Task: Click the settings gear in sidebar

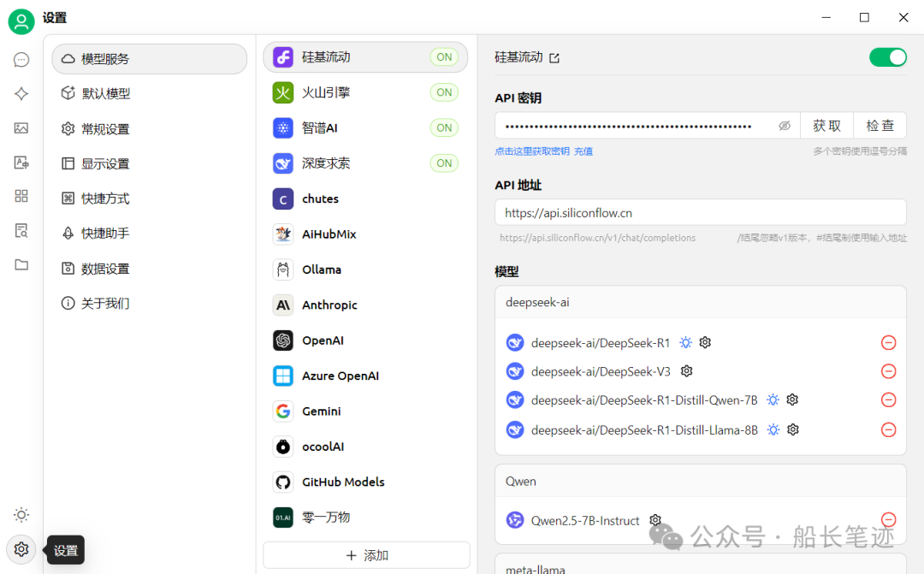Action: (x=21, y=549)
